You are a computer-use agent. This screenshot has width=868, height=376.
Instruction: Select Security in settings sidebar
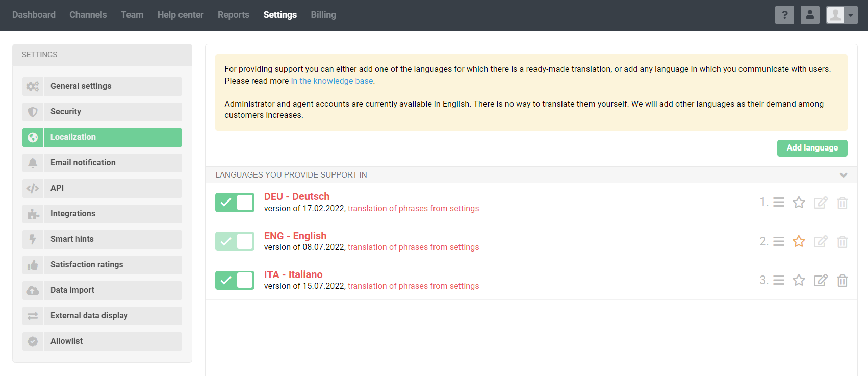(x=66, y=112)
